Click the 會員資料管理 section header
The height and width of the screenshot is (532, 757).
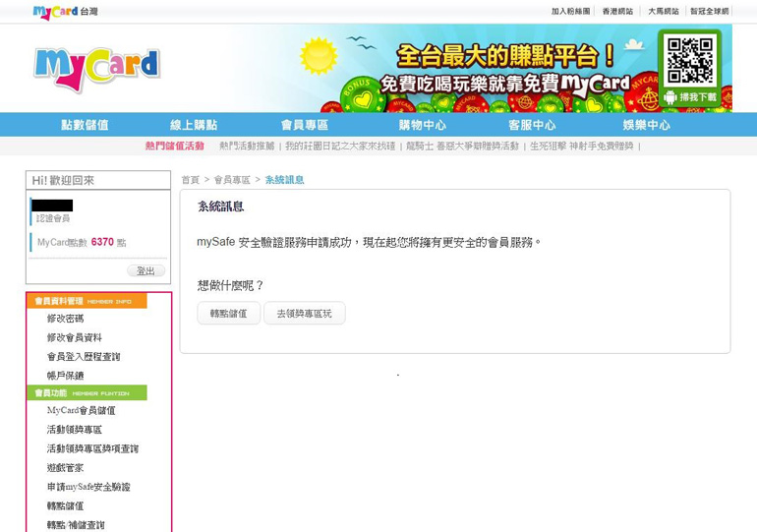tap(87, 301)
